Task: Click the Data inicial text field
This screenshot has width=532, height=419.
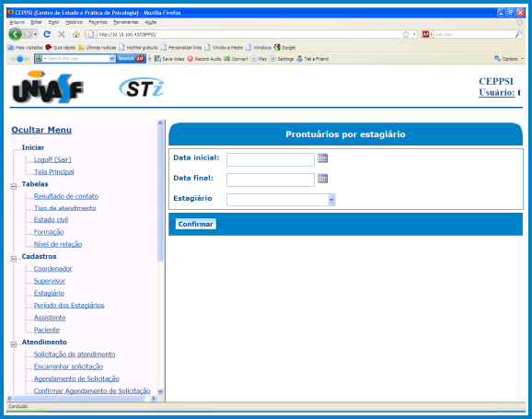Action: coord(271,159)
